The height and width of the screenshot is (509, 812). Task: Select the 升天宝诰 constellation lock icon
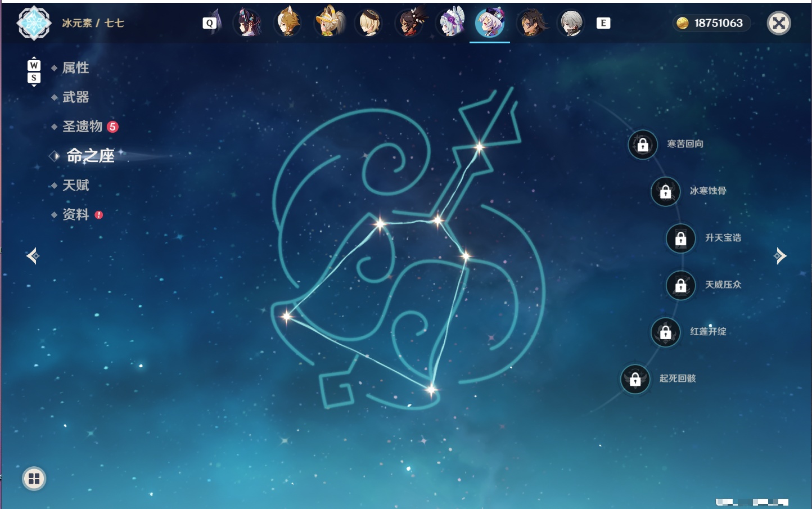[680, 238]
